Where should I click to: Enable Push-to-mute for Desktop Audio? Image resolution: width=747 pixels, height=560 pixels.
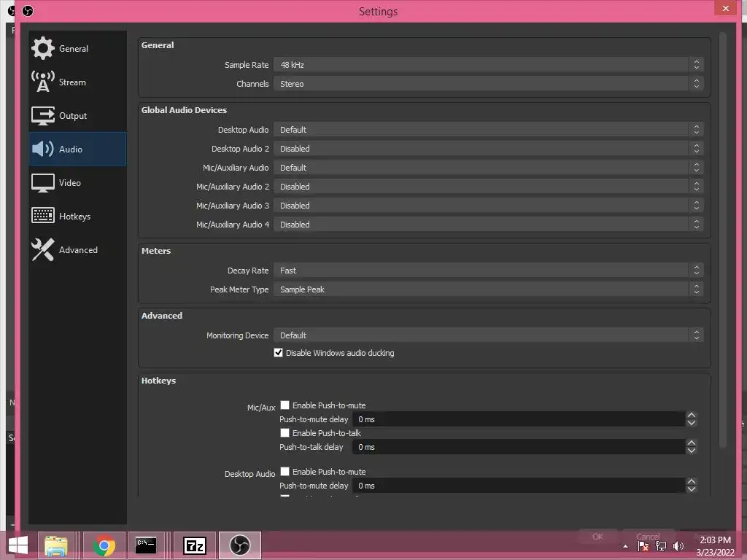tap(285, 472)
